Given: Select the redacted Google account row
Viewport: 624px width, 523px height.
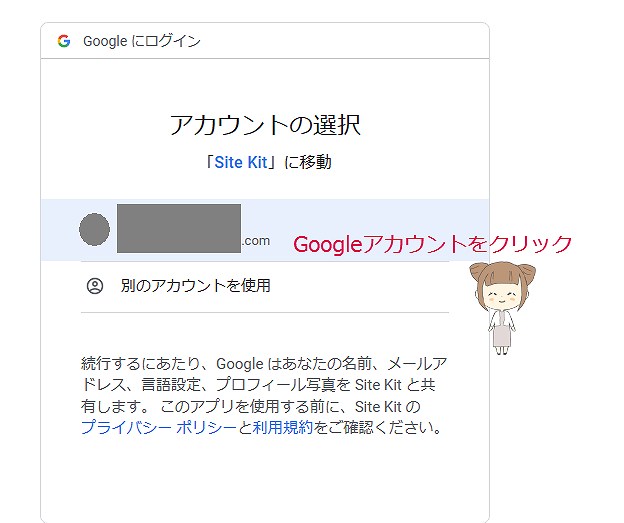Looking at the screenshot, I should coord(265,230).
